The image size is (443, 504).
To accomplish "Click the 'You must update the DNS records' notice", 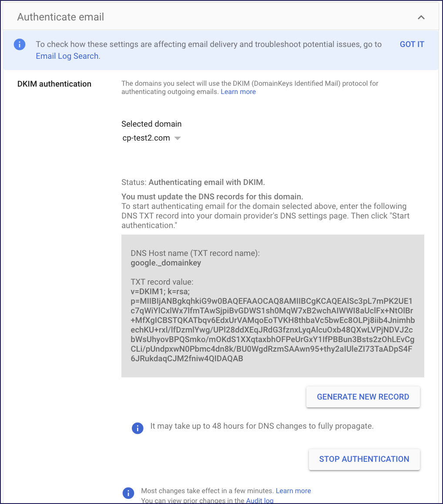I will click(x=212, y=196).
